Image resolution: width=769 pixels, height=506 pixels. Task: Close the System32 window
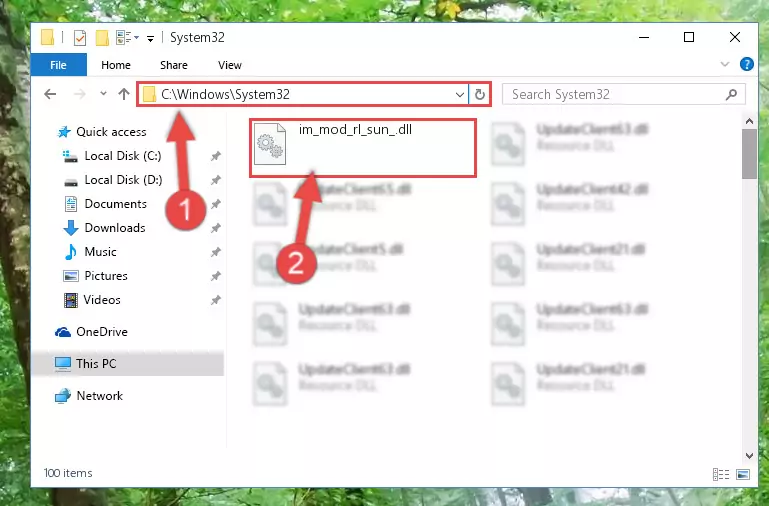[x=734, y=37]
